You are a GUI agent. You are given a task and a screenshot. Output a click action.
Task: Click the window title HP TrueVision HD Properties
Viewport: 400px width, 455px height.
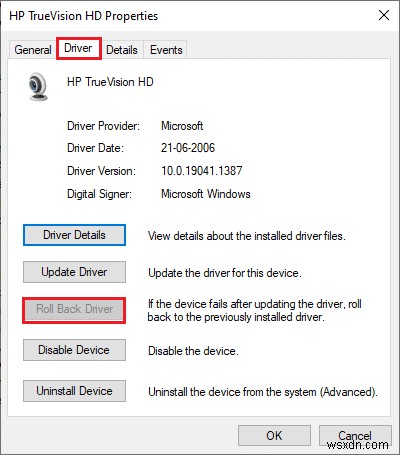point(84,16)
